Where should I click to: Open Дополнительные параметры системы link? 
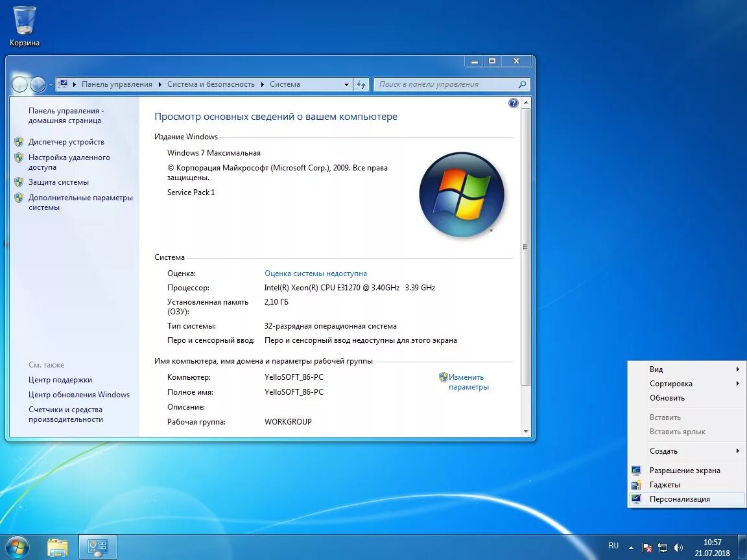pos(80,202)
